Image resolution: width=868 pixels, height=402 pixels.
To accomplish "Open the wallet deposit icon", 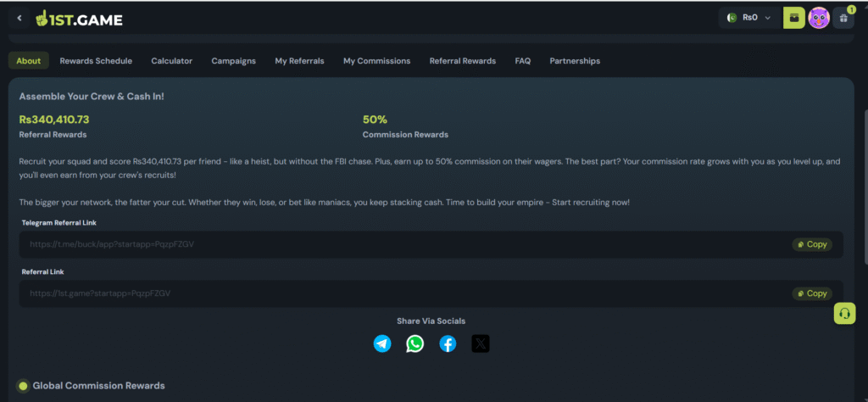I will pos(793,17).
